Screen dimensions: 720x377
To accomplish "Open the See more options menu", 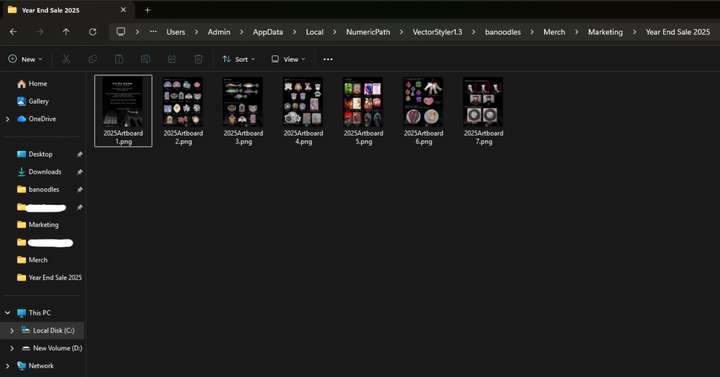I will (x=327, y=59).
